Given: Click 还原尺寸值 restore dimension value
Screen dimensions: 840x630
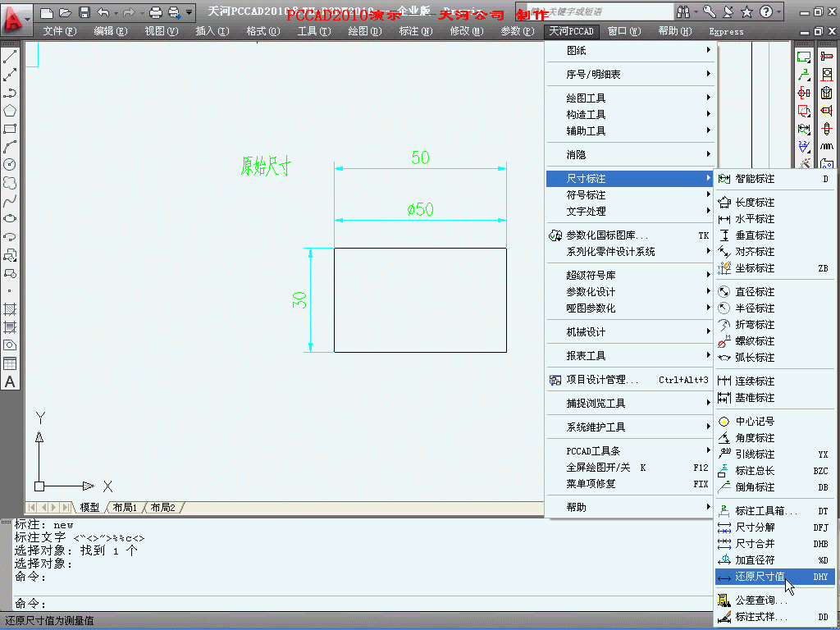Looking at the screenshot, I should tap(774, 577).
